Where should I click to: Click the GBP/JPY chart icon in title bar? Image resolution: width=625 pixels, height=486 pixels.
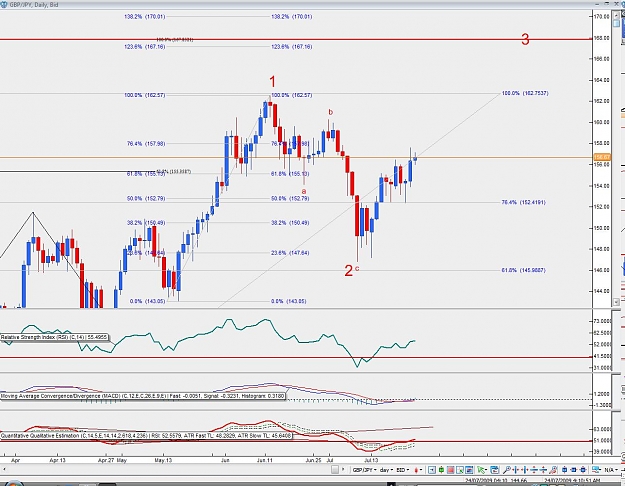click(x=4, y=4)
